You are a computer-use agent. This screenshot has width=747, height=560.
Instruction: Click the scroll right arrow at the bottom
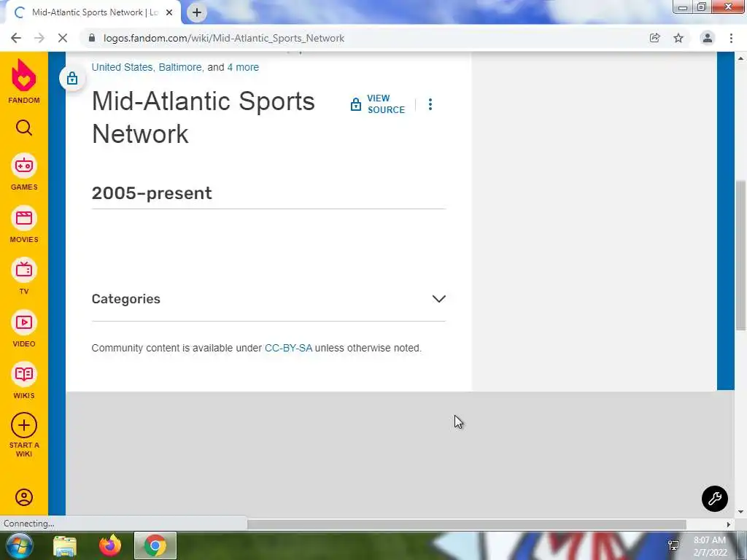(729, 524)
